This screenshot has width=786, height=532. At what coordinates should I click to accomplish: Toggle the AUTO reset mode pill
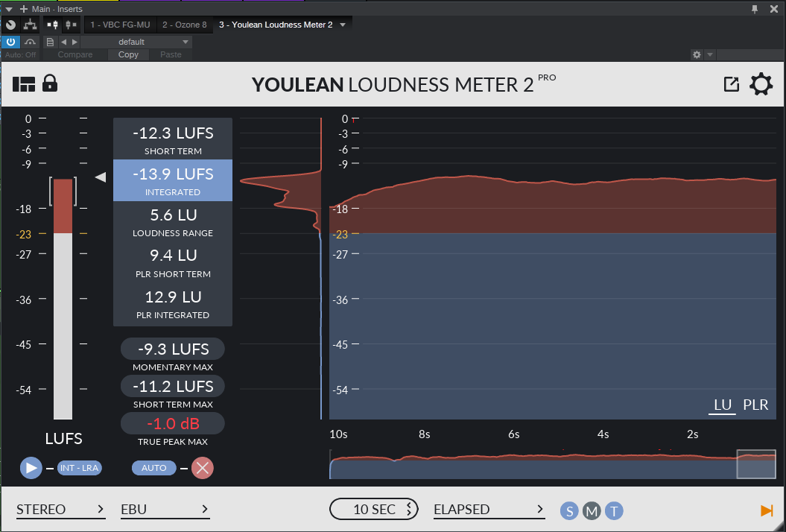point(154,468)
